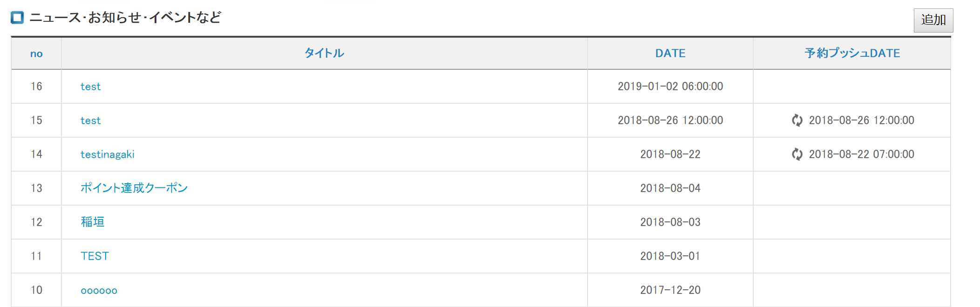
Task: Sort by the no column header
Action: (36, 53)
